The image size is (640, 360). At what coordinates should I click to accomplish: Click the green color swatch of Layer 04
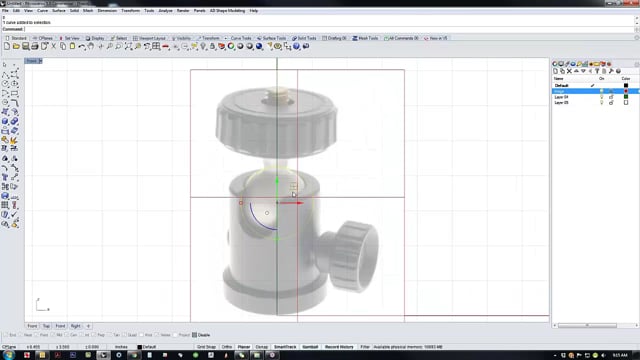626,97
